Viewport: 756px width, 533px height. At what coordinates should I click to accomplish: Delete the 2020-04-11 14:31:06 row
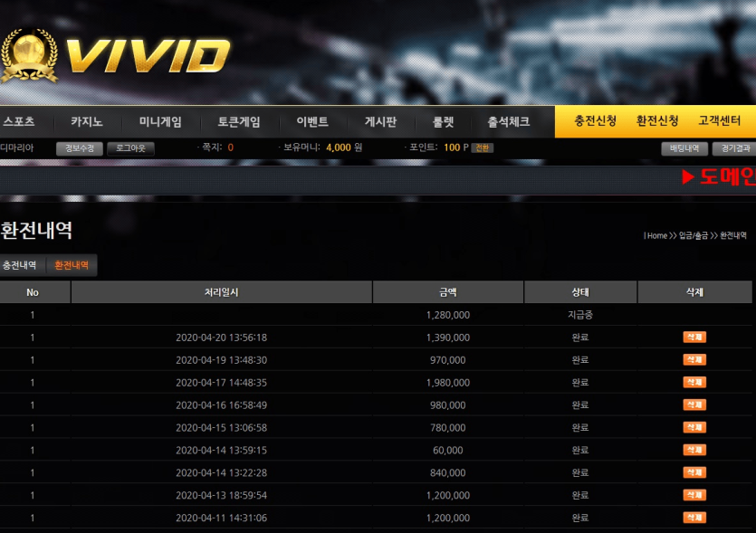(x=694, y=518)
